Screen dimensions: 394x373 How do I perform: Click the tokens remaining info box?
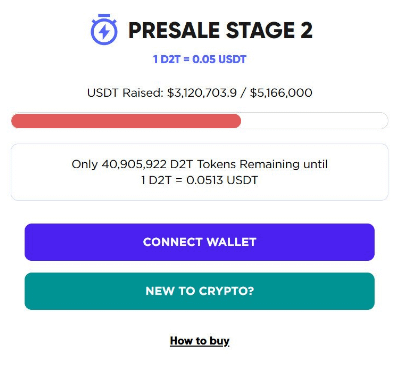coord(200,172)
